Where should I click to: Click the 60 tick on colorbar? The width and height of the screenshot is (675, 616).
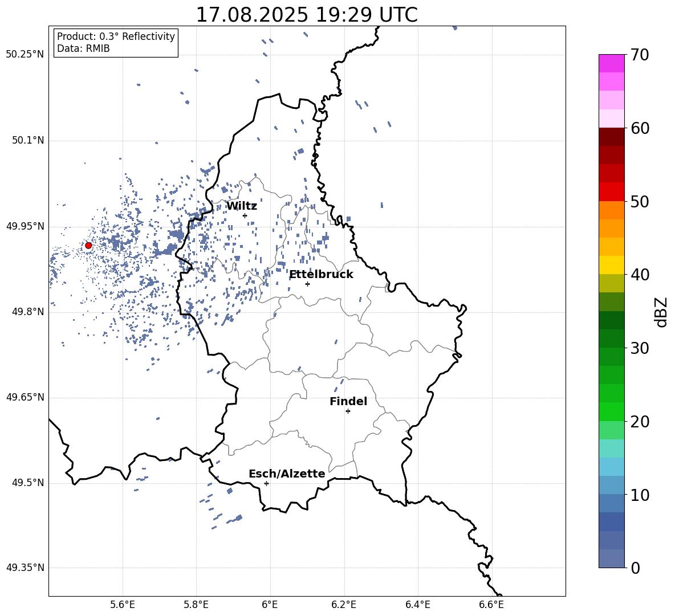click(640, 128)
